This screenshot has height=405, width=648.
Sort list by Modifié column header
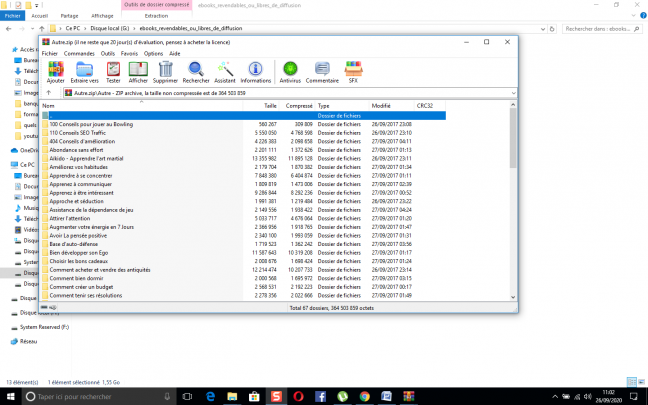[382, 105]
